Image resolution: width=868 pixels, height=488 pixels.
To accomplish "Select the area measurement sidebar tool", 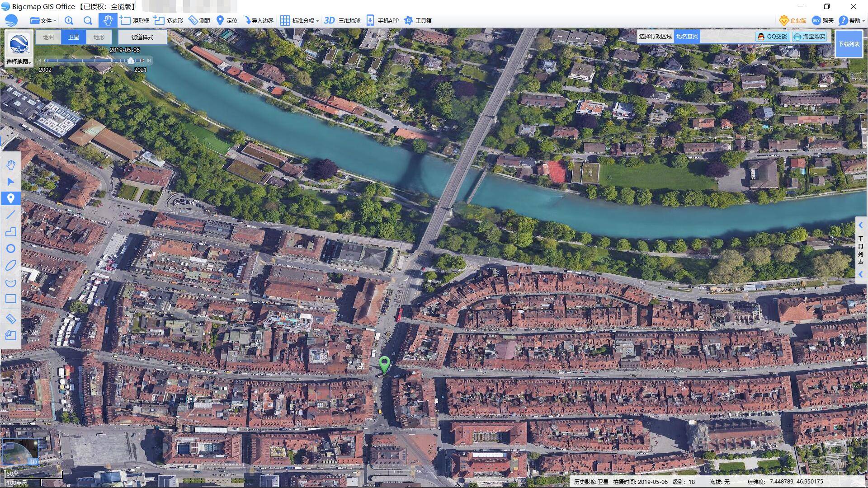I will tap(11, 335).
